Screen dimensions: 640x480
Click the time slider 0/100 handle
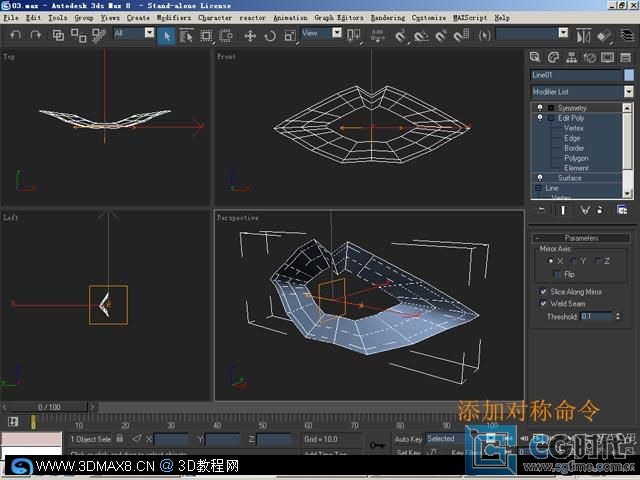coord(49,407)
